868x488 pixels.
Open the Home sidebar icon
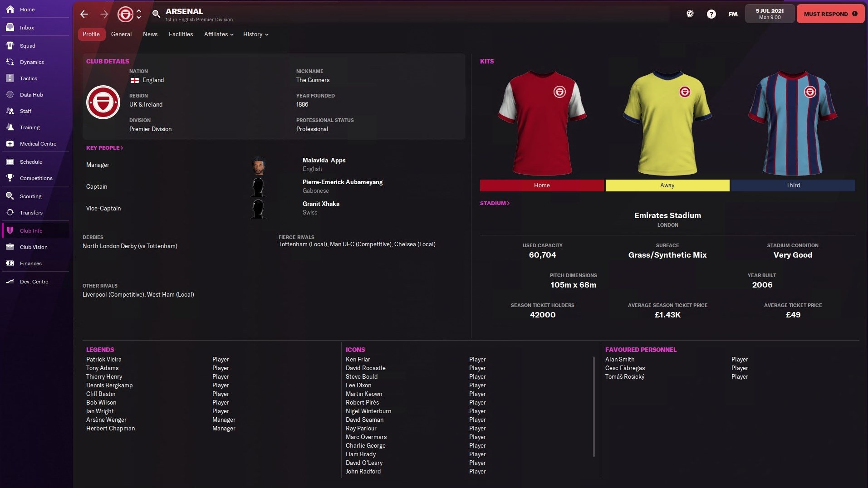[10, 9]
